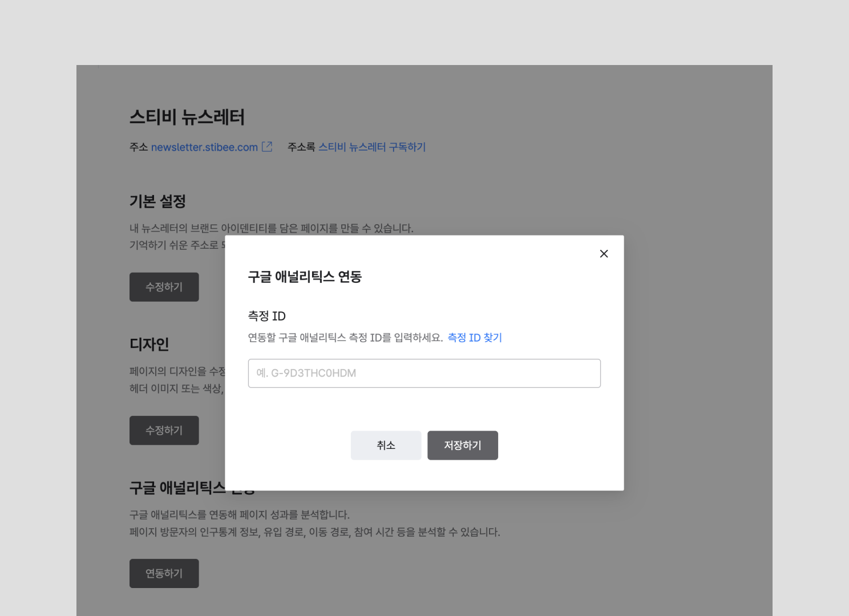Click the 측정 ID label in the dialog

(267, 316)
